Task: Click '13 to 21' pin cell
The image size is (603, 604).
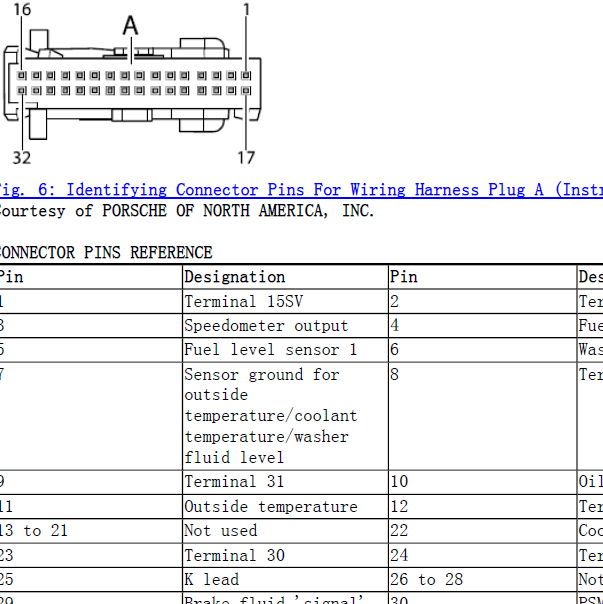Action: click(91, 531)
